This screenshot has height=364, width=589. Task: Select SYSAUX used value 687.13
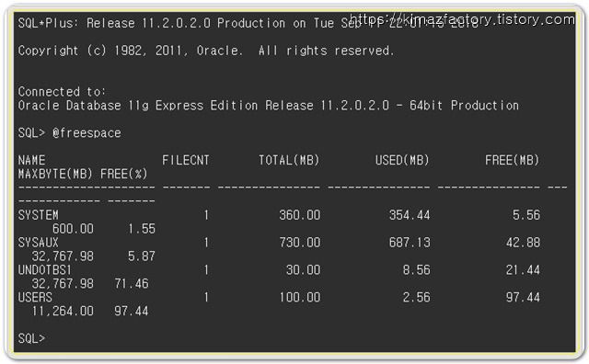point(410,243)
